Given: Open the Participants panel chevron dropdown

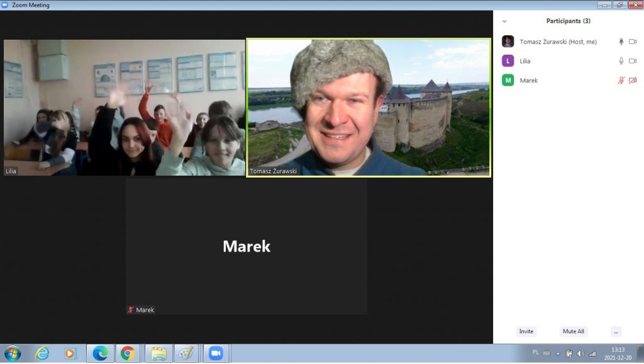Looking at the screenshot, I should [x=504, y=21].
